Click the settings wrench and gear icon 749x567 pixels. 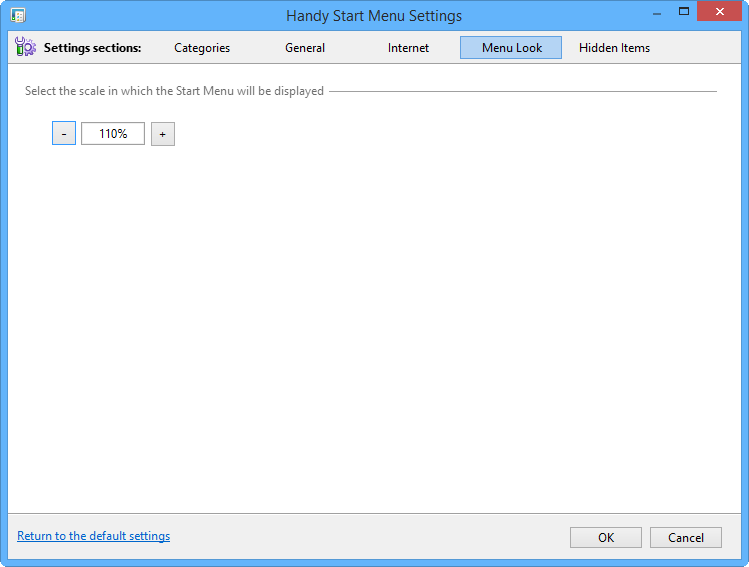point(25,47)
